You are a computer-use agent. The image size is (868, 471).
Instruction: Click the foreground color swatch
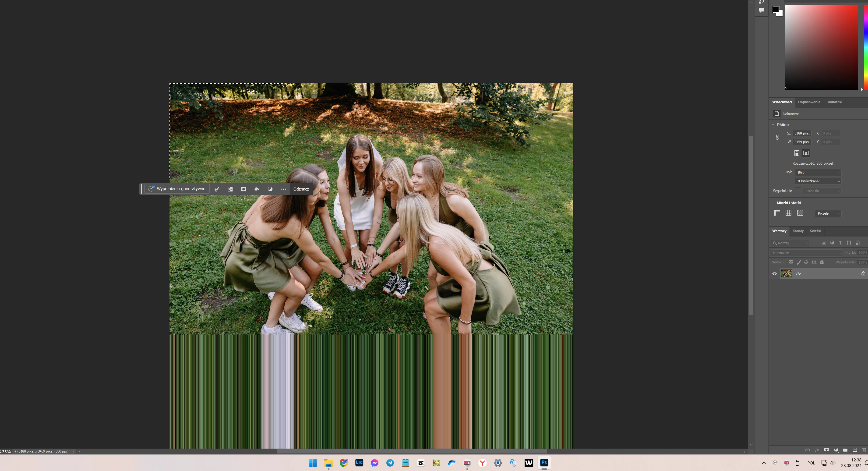[x=775, y=9]
